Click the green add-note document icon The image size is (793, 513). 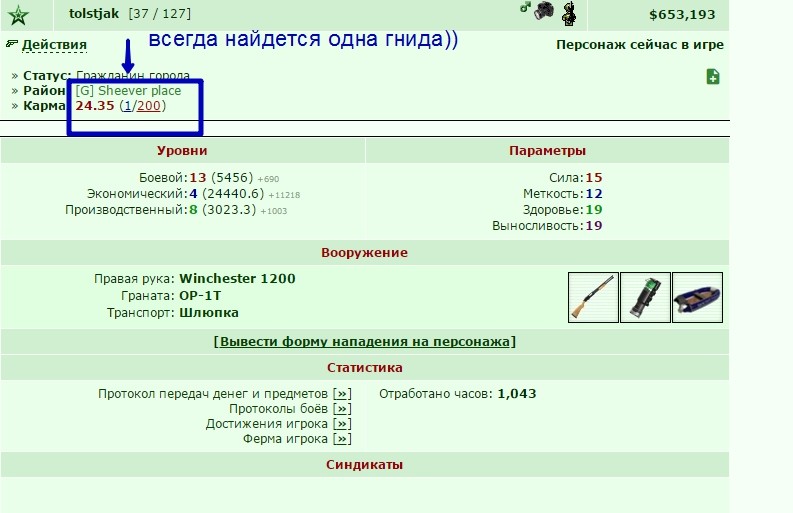[713, 77]
